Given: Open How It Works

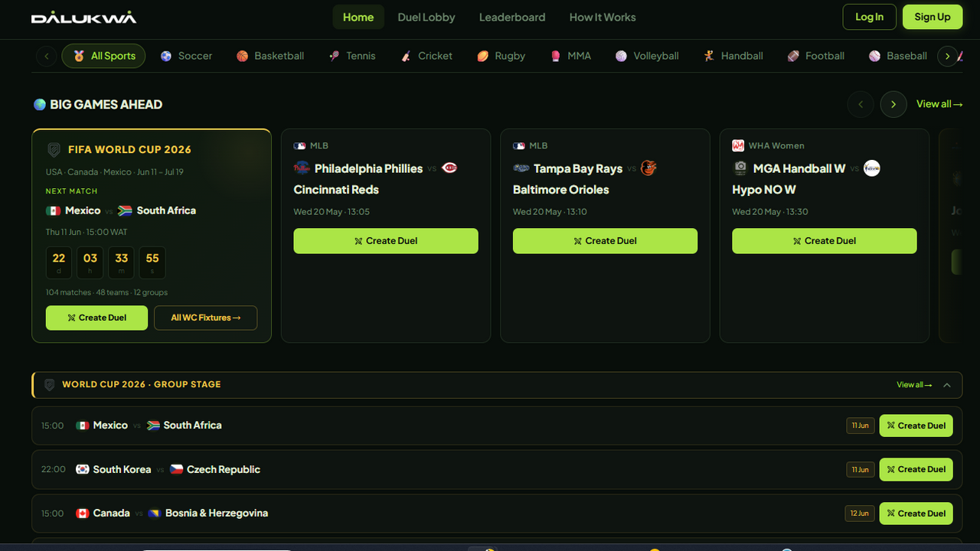Looking at the screenshot, I should (x=603, y=17).
